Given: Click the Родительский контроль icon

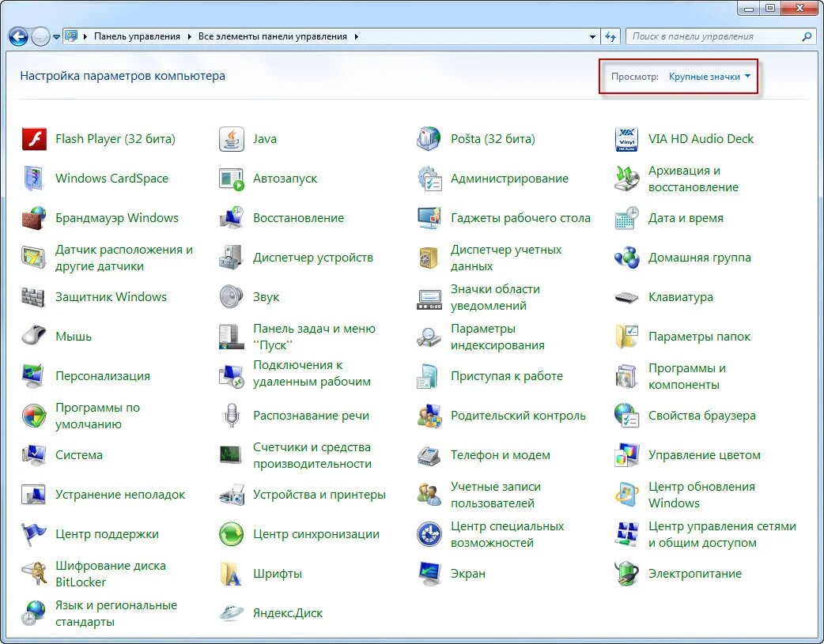Looking at the screenshot, I should click(x=429, y=416).
